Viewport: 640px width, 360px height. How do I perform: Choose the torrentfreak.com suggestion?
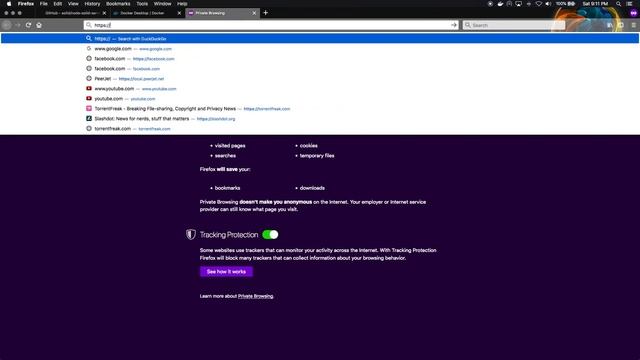coord(320,128)
